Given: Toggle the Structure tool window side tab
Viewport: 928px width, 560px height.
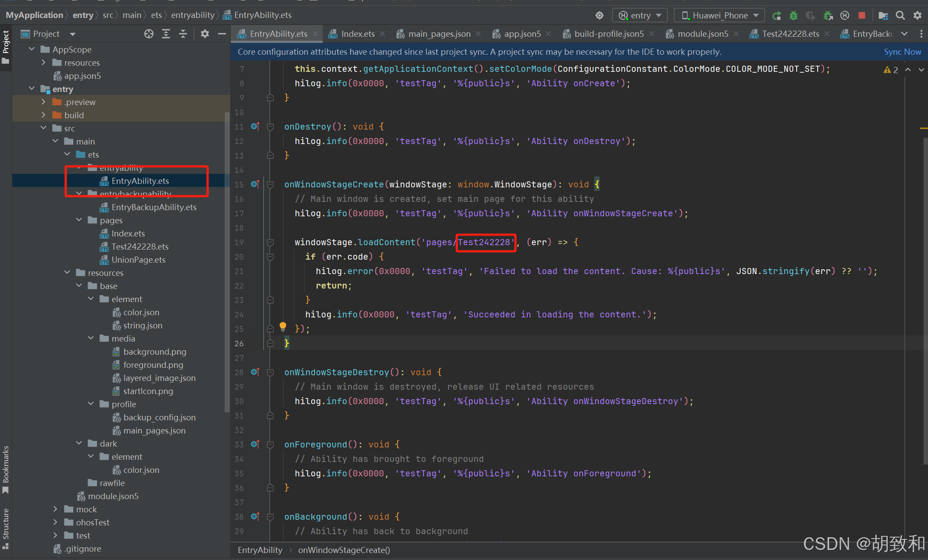Looking at the screenshot, I should [x=6, y=523].
